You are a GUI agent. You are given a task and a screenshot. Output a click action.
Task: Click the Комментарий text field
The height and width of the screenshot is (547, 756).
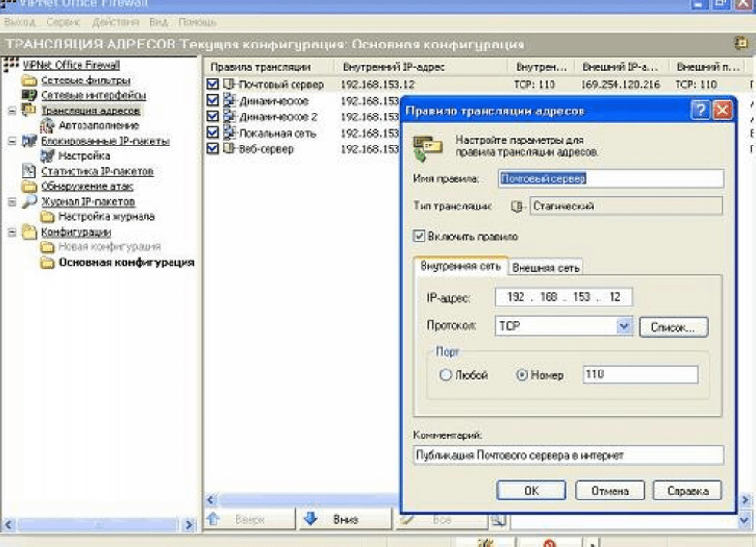[x=568, y=455]
